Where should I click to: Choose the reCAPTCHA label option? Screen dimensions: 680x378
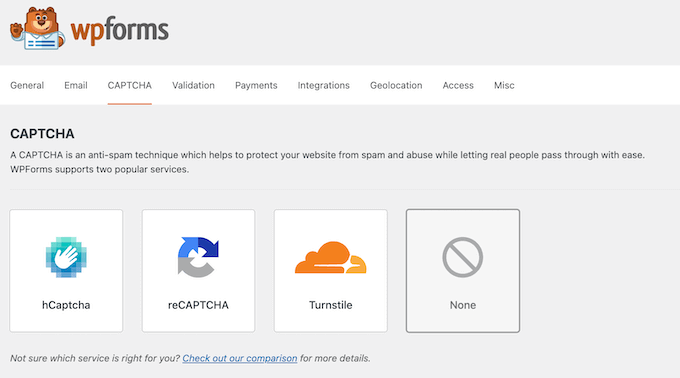click(198, 305)
